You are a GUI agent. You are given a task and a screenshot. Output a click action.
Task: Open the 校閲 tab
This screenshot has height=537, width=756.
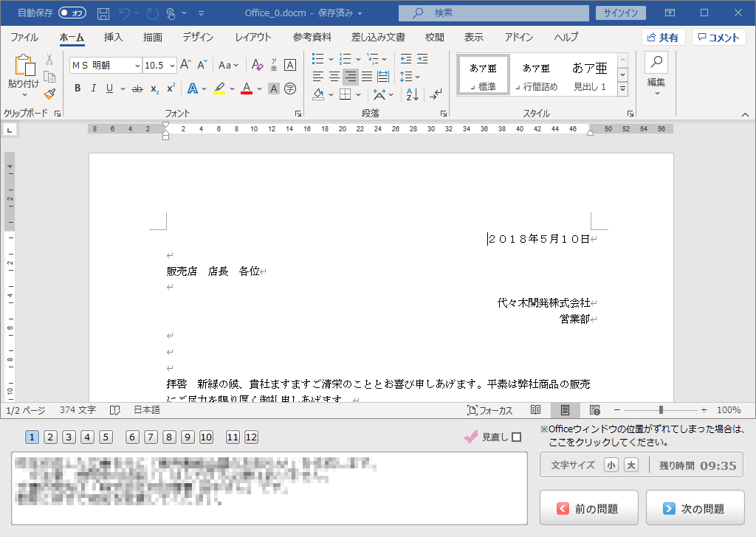coord(434,38)
